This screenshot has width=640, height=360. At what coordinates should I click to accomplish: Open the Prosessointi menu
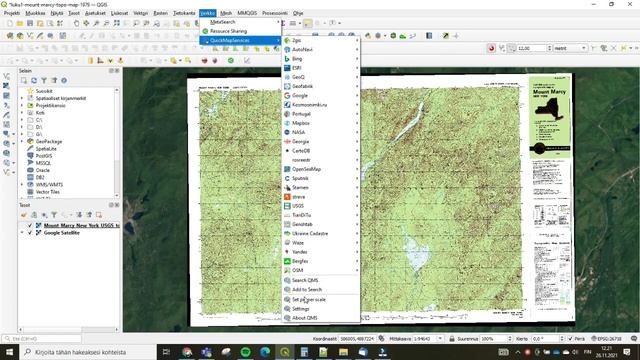tap(275, 13)
